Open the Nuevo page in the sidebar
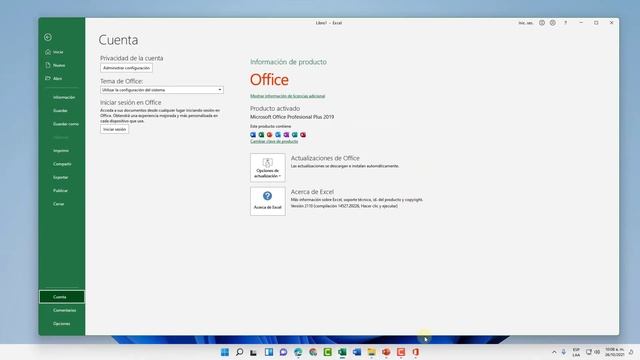This screenshot has height=360, width=640. (55, 65)
